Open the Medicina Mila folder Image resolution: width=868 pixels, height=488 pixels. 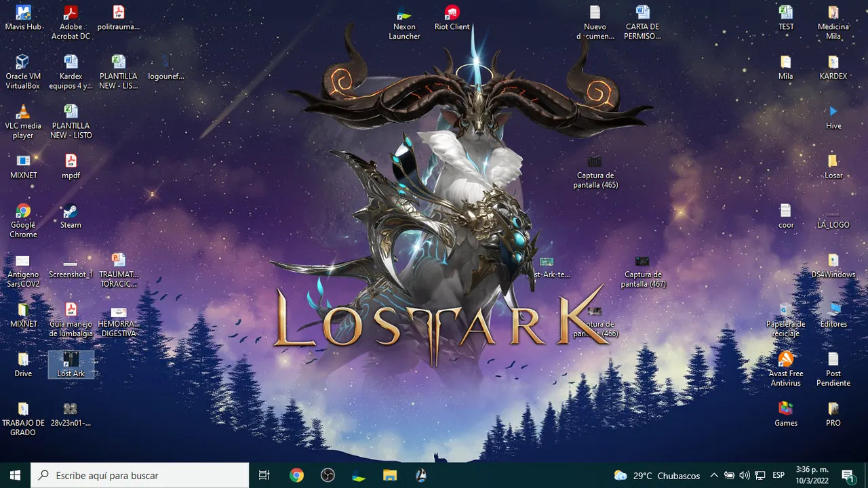tap(833, 22)
